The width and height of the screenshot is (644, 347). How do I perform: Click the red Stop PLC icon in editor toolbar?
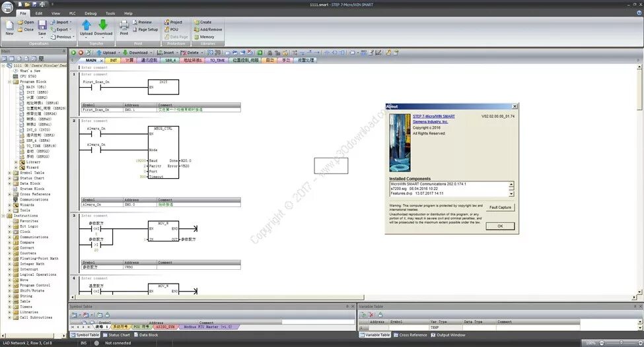(81, 53)
